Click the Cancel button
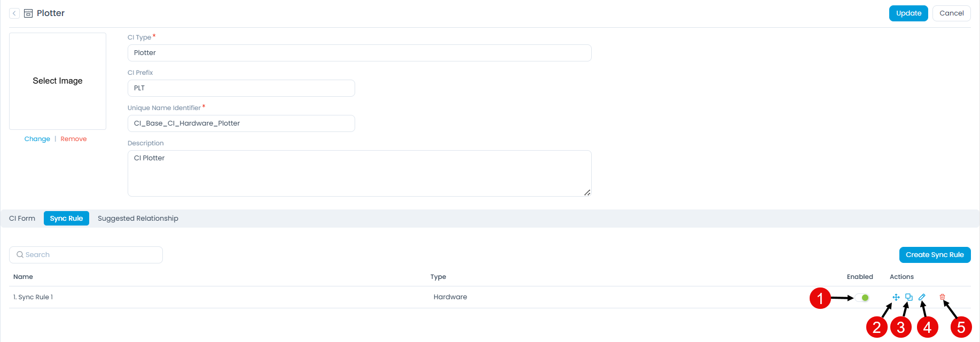 click(951, 13)
